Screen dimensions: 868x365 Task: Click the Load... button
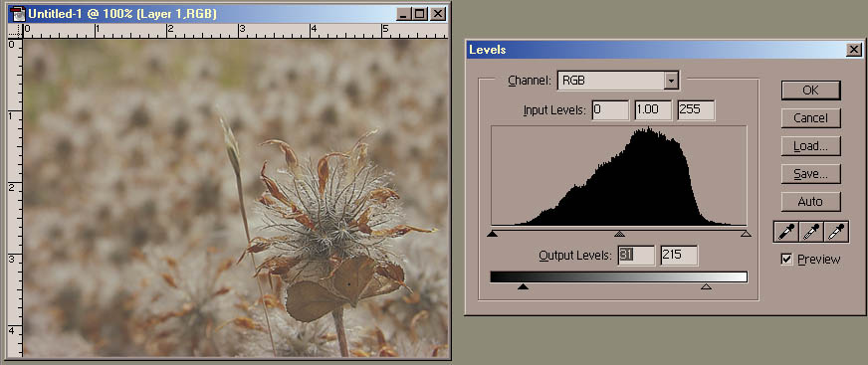click(x=810, y=146)
